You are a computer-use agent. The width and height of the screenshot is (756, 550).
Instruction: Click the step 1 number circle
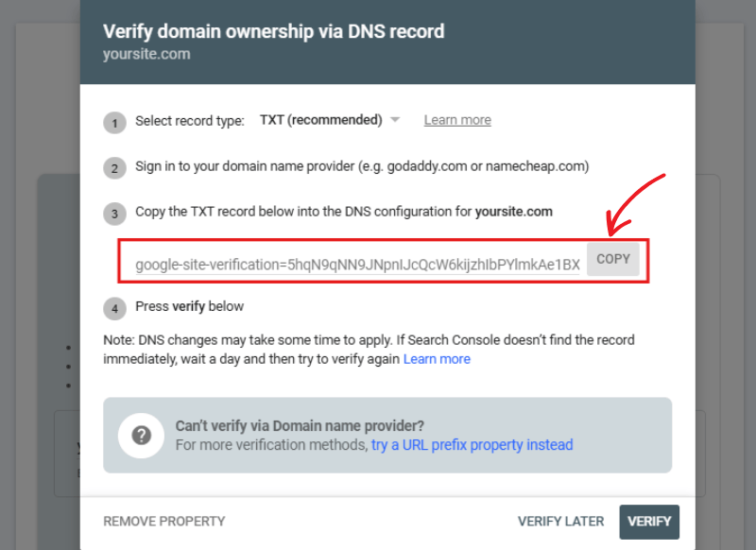114,122
